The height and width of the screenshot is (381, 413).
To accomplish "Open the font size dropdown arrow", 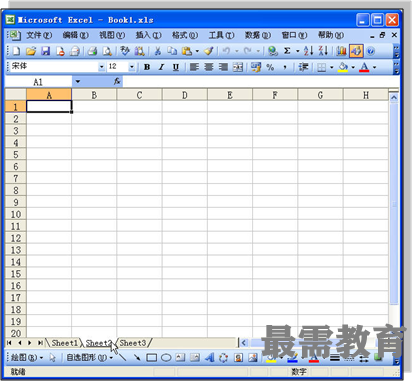I will click(132, 67).
